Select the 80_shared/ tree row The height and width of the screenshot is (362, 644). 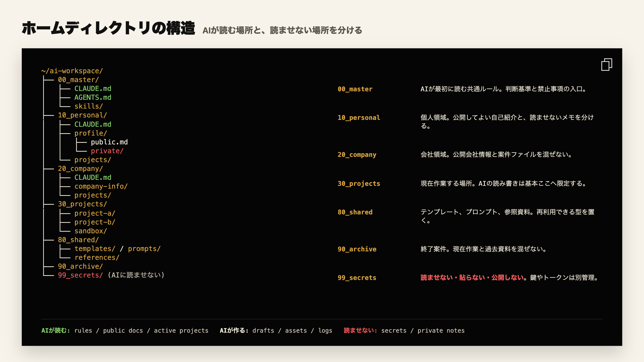pos(78,240)
